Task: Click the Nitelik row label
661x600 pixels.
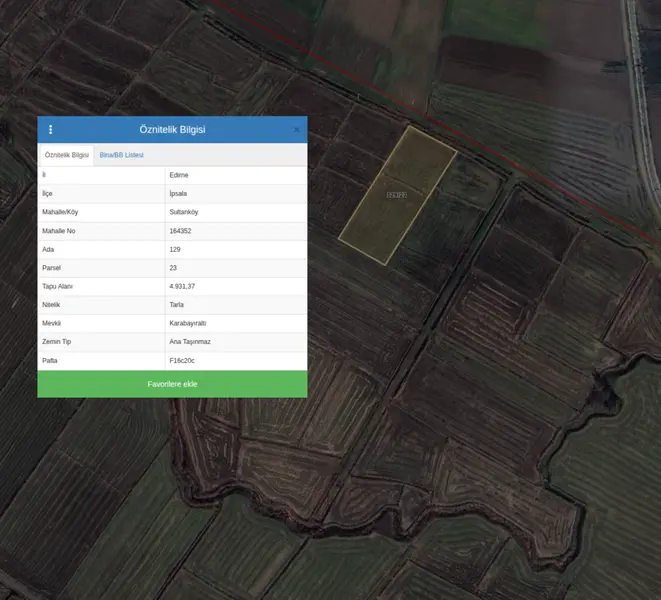Action: click(51, 305)
